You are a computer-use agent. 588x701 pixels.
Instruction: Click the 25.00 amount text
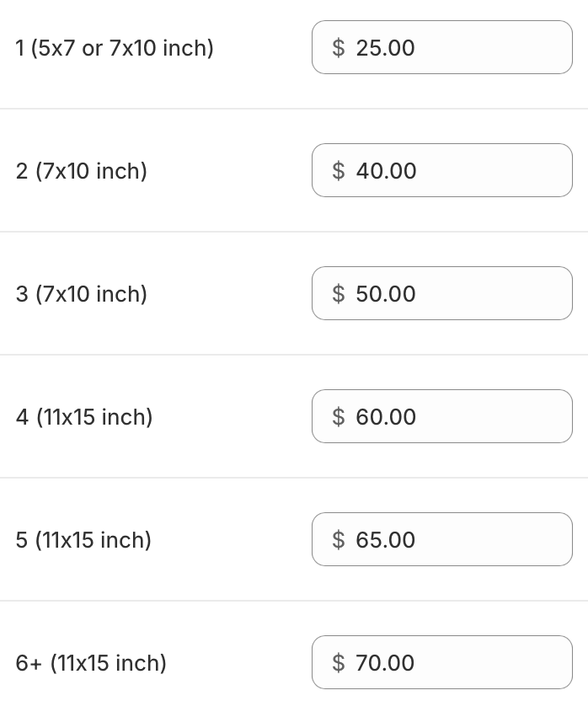pos(386,48)
